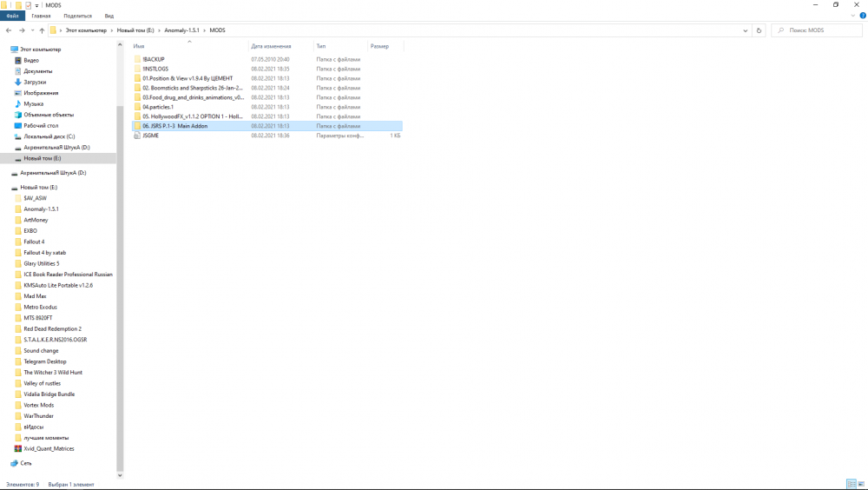Click Новый том (E:) breadcrumb

point(135,30)
